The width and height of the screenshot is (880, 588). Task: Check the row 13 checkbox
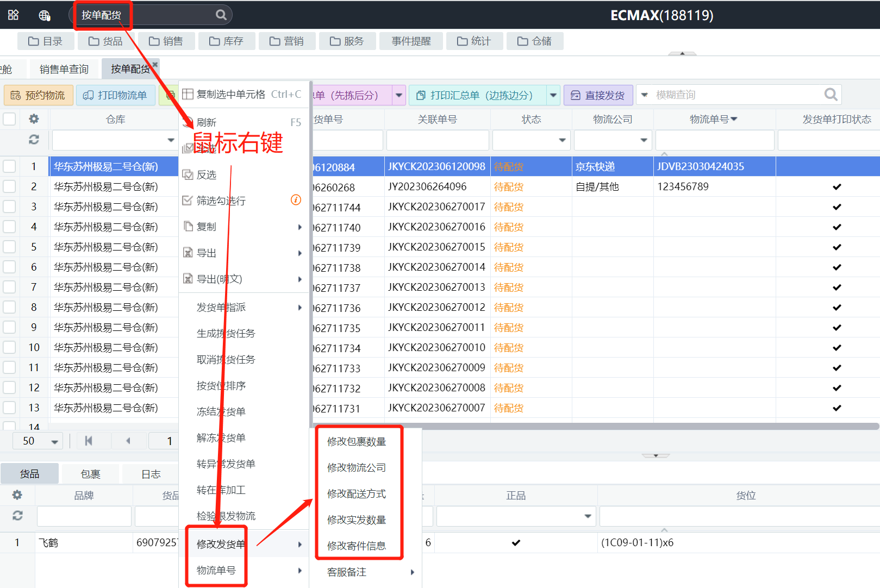(9, 408)
